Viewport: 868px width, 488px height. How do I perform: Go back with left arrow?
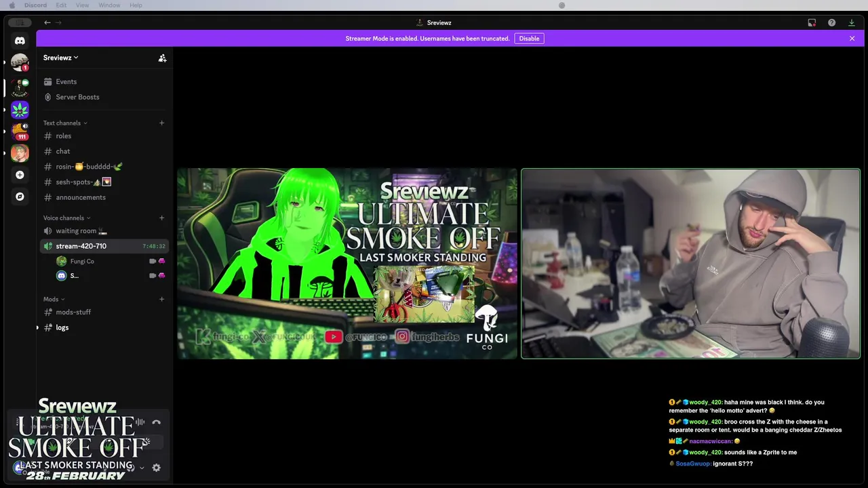(47, 22)
